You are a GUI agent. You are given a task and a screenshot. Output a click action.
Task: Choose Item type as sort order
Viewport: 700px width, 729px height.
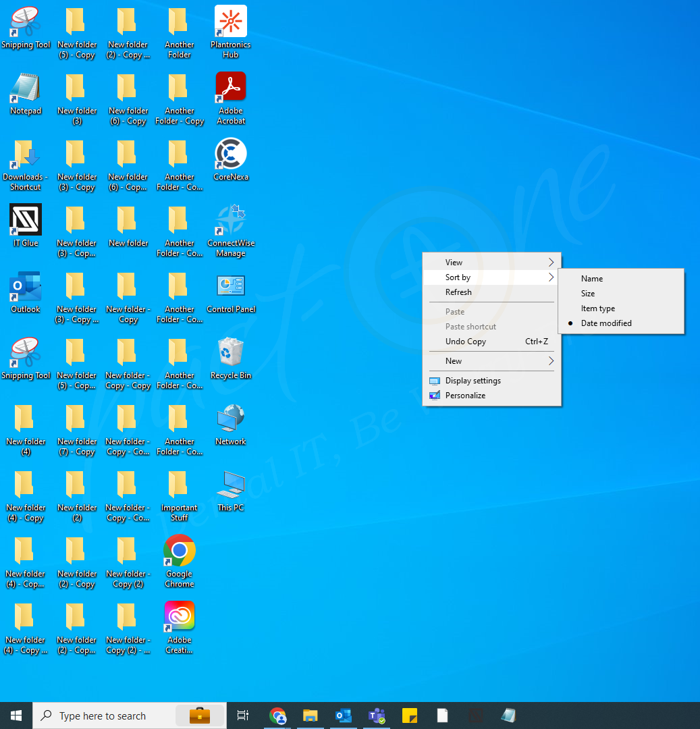coord(598,308)
